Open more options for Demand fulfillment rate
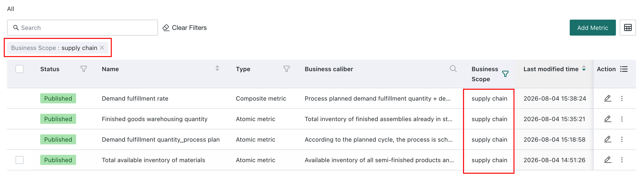 [622, 98]
